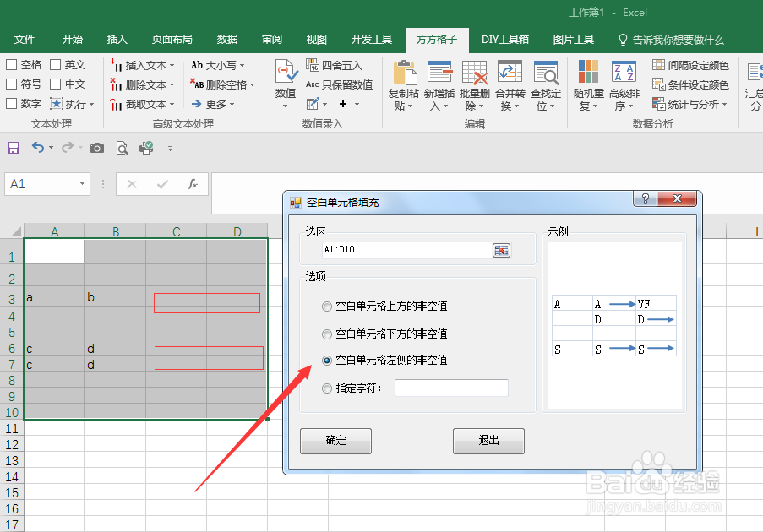Click the cancel X icon in formula bar
The height and width of the screenshot is (532, 763).
point(131,184)
